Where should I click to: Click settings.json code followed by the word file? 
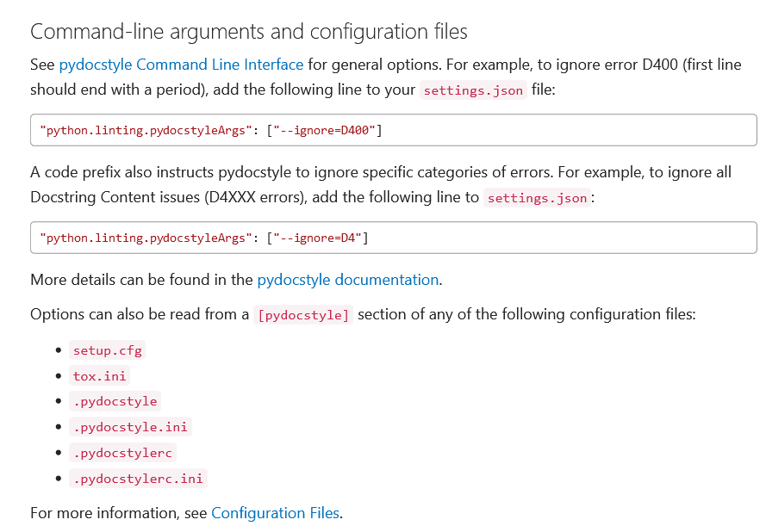coord(473,90)
